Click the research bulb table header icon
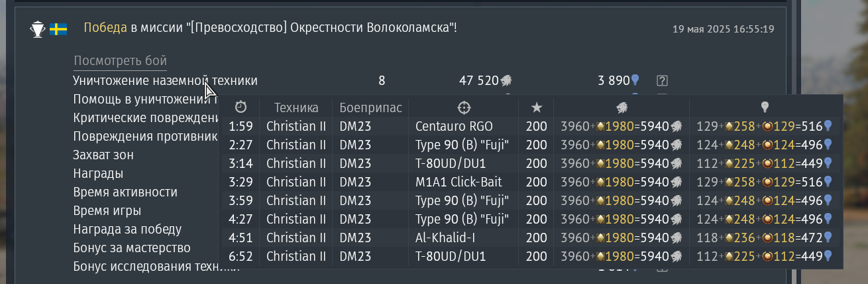Viewport: 868px width, 284px height. click(x=765, y=107)
